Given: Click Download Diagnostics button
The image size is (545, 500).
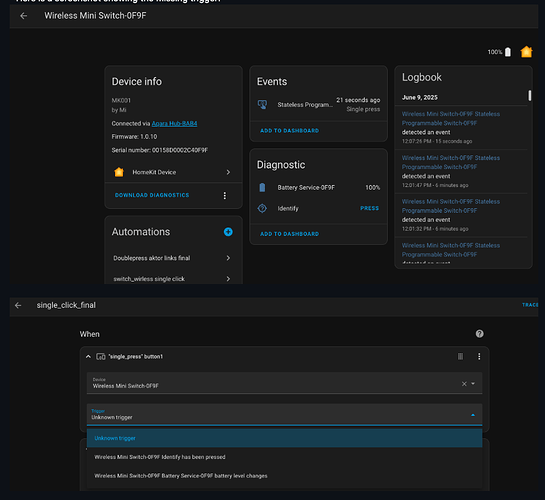Looking at the screenshot, I should 152,195.
